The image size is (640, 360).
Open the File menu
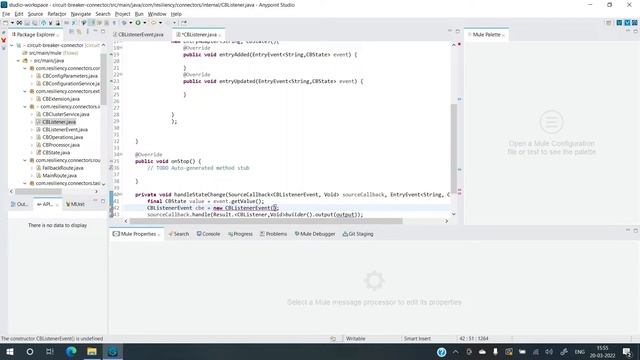(x=6, y=14)
